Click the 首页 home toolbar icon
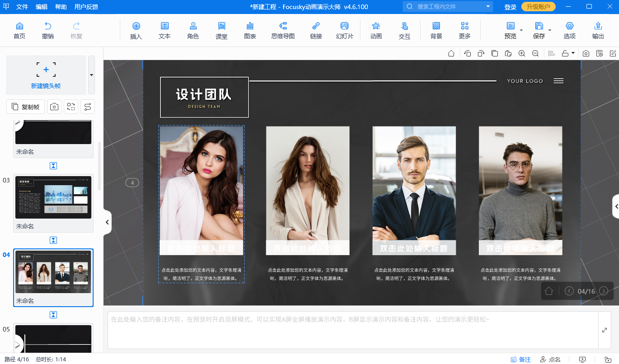This screenshot has width=619, height=364. pos(19,30)
